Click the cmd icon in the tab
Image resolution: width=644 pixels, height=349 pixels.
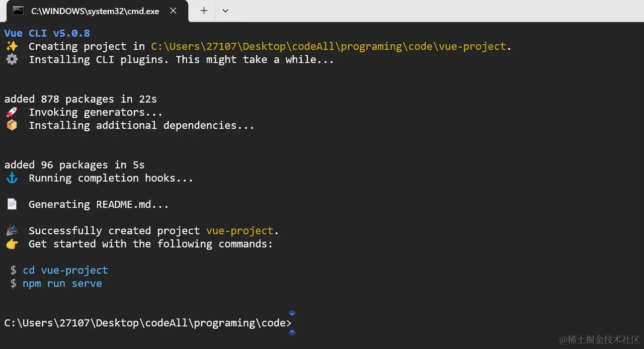(x=18, y=11)
